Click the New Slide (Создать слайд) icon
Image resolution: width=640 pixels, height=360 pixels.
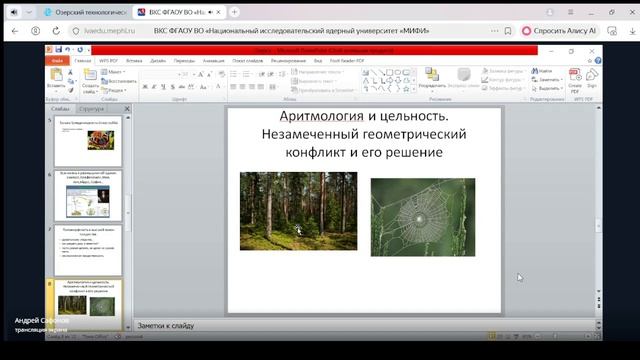click(90, 76)
